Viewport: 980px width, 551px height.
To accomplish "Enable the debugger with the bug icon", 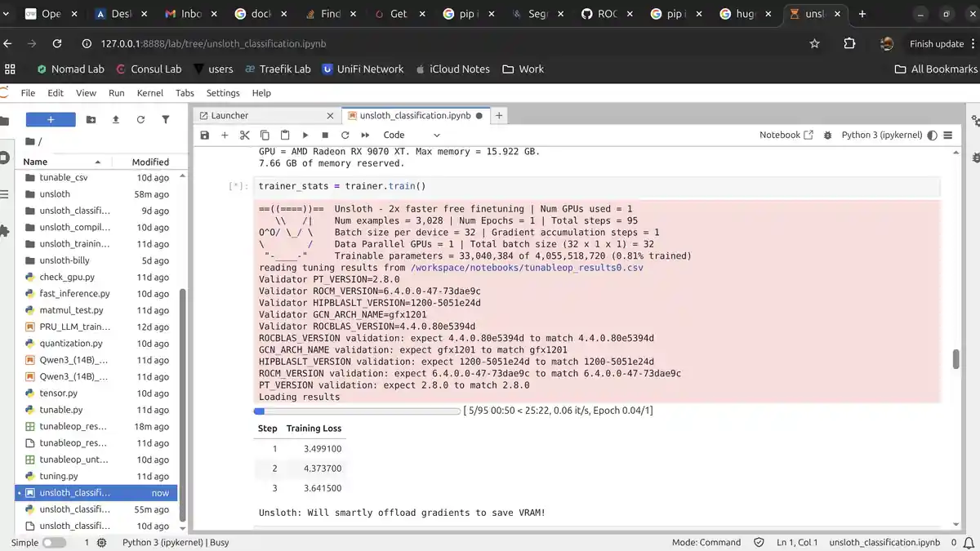I will pos(827,135).
